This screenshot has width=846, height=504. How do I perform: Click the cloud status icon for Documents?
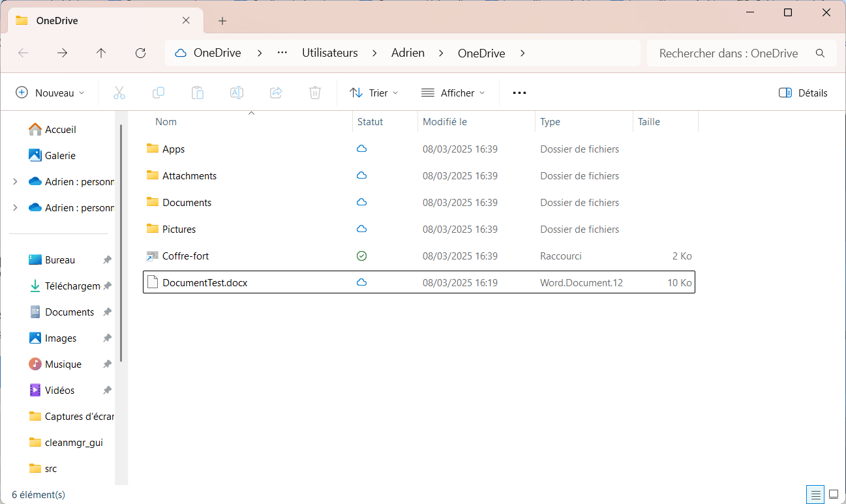click(x=361, y=202)
